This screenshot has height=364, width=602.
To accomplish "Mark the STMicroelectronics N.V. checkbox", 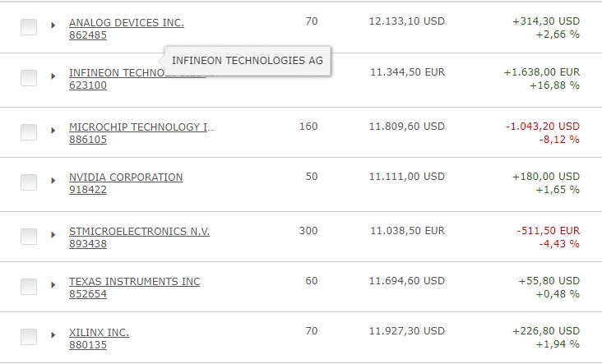I will pos(29,237).
